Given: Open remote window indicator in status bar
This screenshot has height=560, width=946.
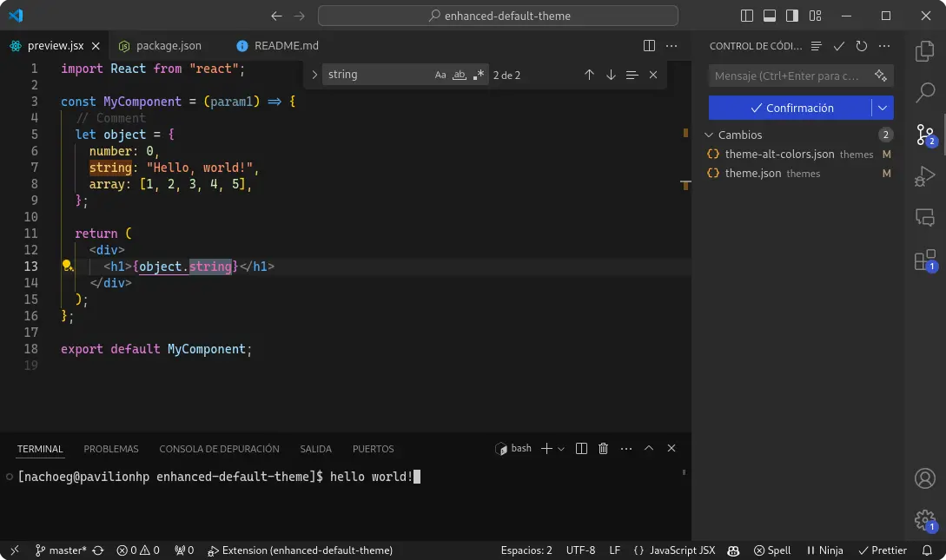Looking at the screenshot, I should click(15, 550).
